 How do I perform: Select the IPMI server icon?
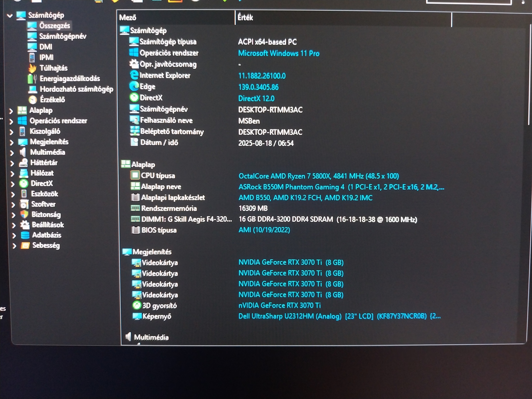pyautogui.click(x=32, y=58)
